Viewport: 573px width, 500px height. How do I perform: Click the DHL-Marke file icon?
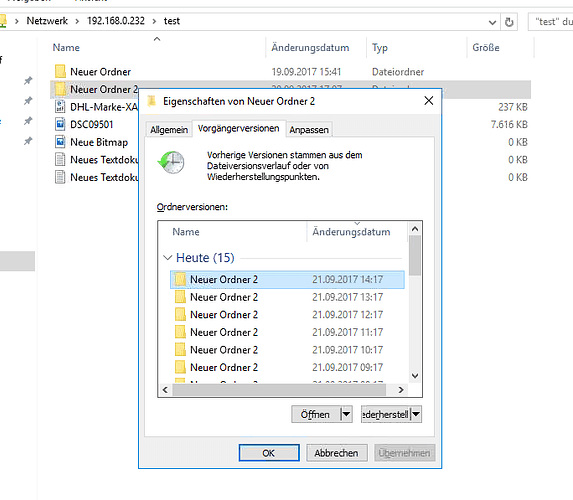click(x=60, y=107)
